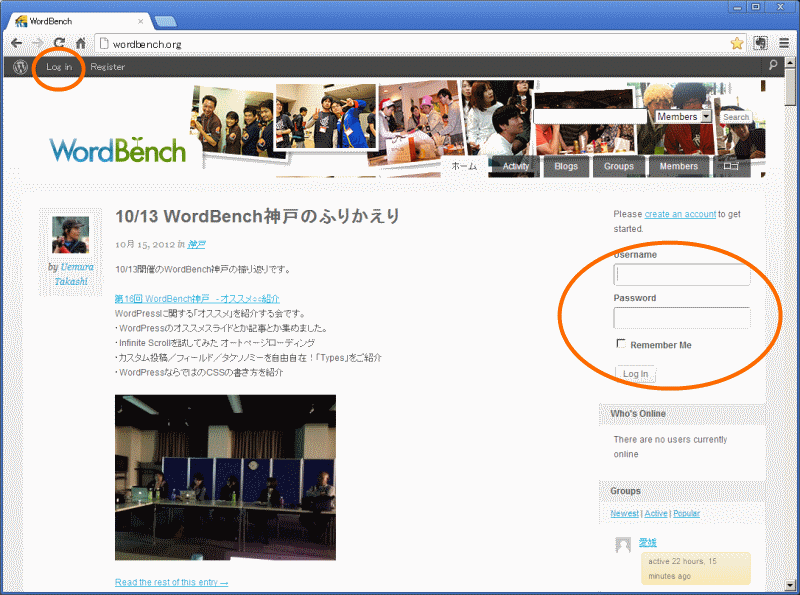The image size is (800, 595).
Task: Focus the Password input field
Action: tap(682, 318)
